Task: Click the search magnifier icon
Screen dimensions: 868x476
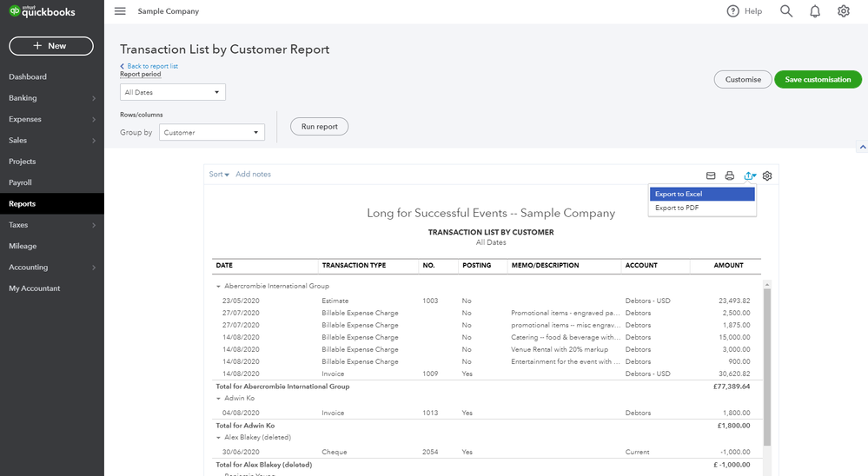Action: point(786,11)
